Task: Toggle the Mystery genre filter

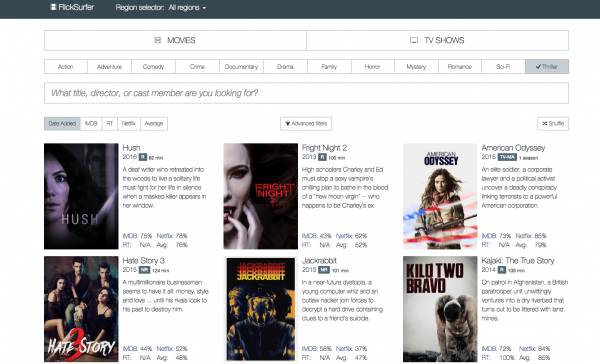Action: (x=416, y=67)
